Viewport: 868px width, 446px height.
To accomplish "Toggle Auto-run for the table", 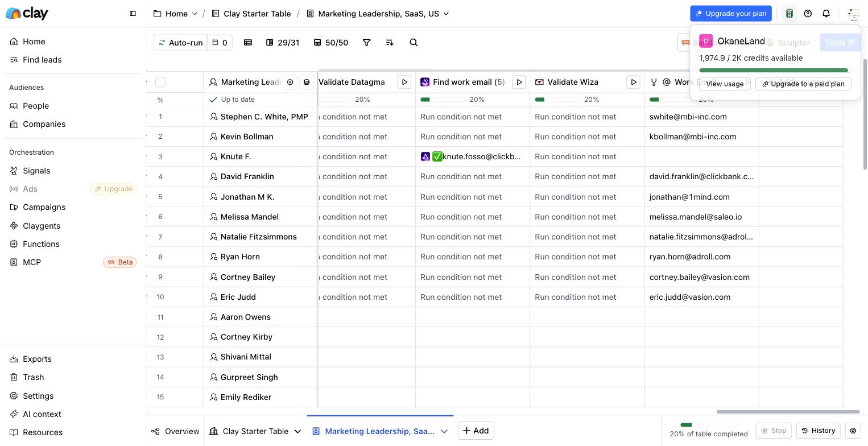I will point(180,43).
